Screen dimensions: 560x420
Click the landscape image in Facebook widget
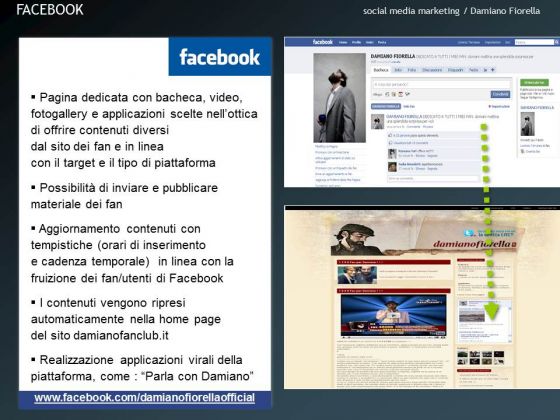tap(472, 315)
